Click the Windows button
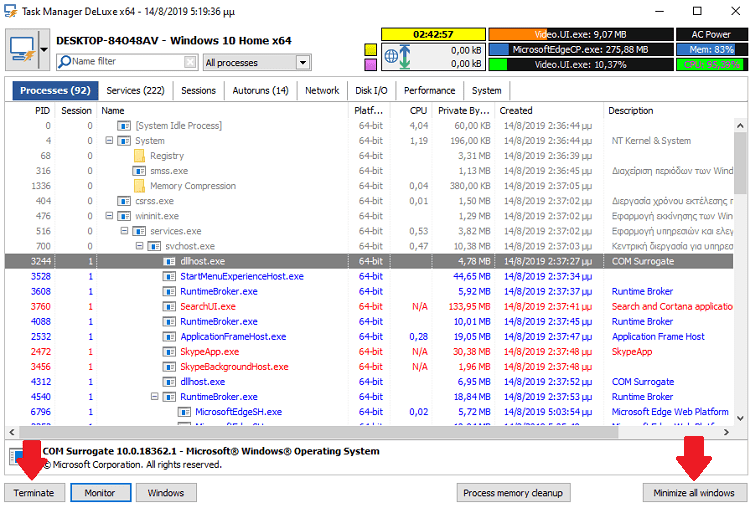Image resolution: width=750 pixels, height=508 pixels. click(x=166, y=493)
